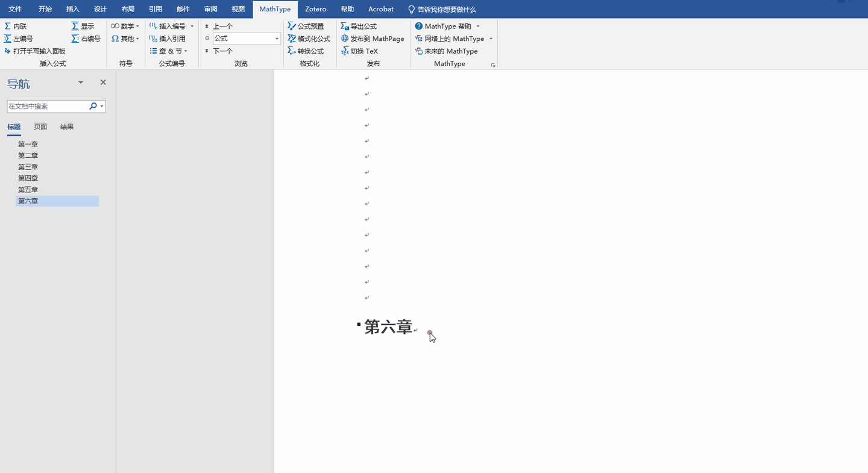Insert an inline equation (内联)
The width and height of the screenshot is (868, 473).
(x=15, y=26)
